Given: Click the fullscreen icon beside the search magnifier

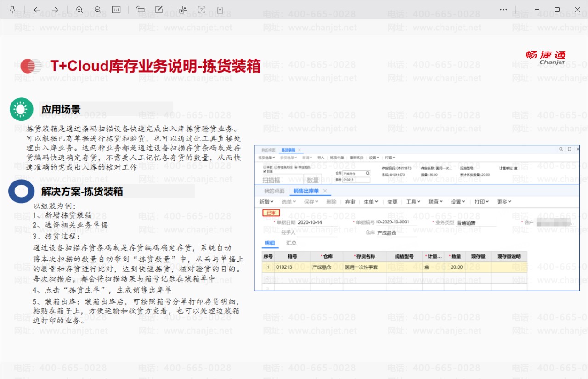Looking at the screenshot, I should point(570,149).
